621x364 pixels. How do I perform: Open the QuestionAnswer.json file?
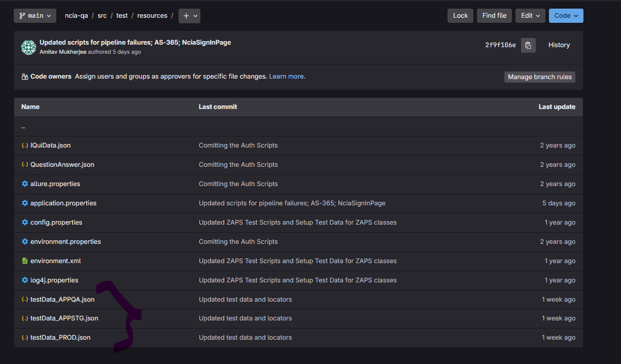coord(62,165)
